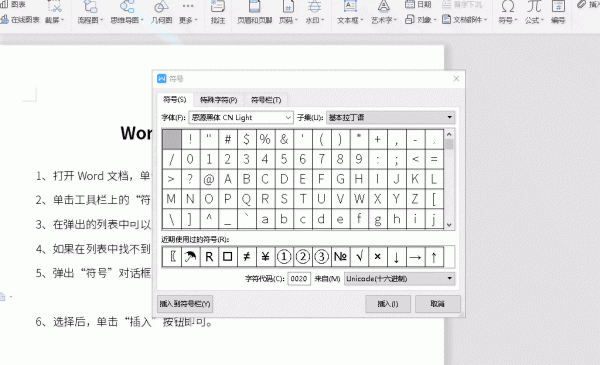Open the 页码 dropdown arrow
This screenshot has width=600, height=365.
click(296, 20)
